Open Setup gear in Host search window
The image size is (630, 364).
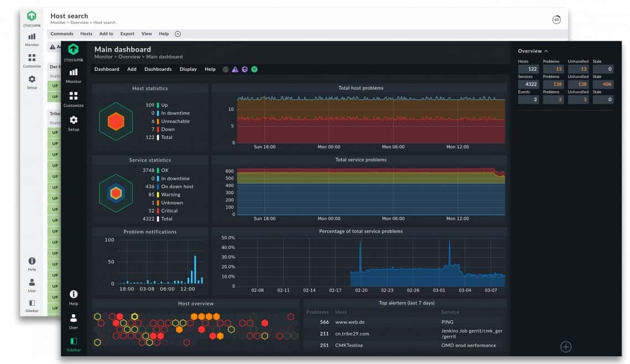pyautogui.click(x=32, y=82)
